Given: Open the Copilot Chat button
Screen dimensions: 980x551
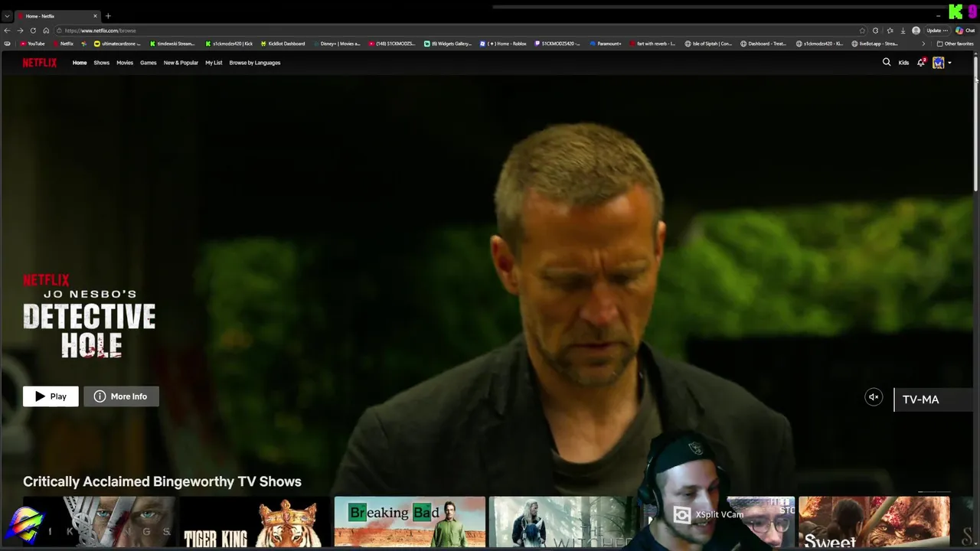Looking at the screenshot, I should pos(965,31).
